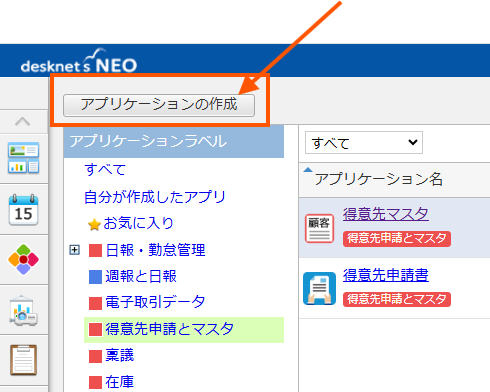Image resolution: width=490 pixels, height=392 pixels.
Task: Select the すべて label in the sidebar
Action: tap(105, 169)
